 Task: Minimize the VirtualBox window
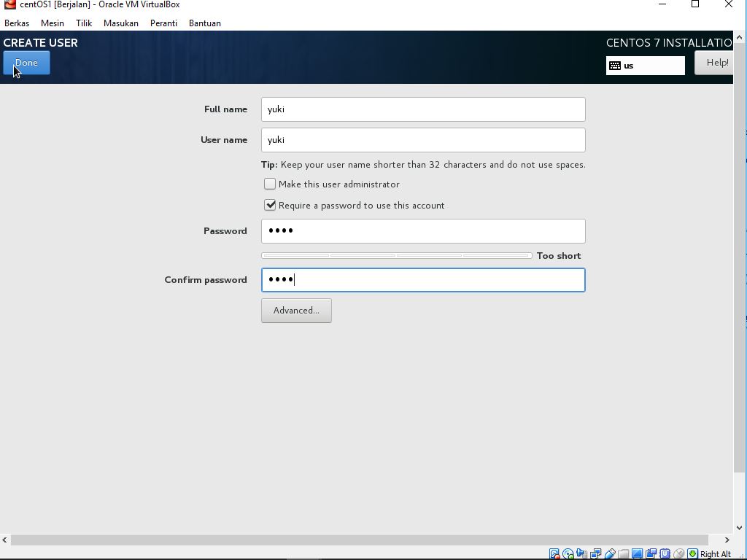pyautogui.click(x=662, y=4)
